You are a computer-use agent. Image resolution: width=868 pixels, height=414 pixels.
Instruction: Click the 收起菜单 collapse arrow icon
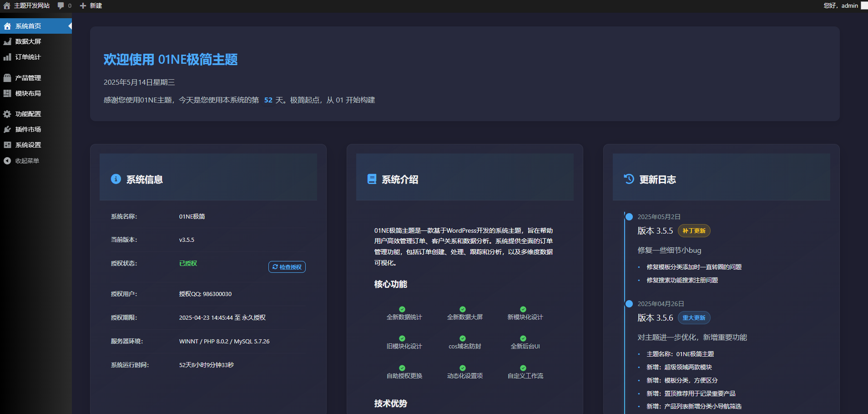(7, 161)
